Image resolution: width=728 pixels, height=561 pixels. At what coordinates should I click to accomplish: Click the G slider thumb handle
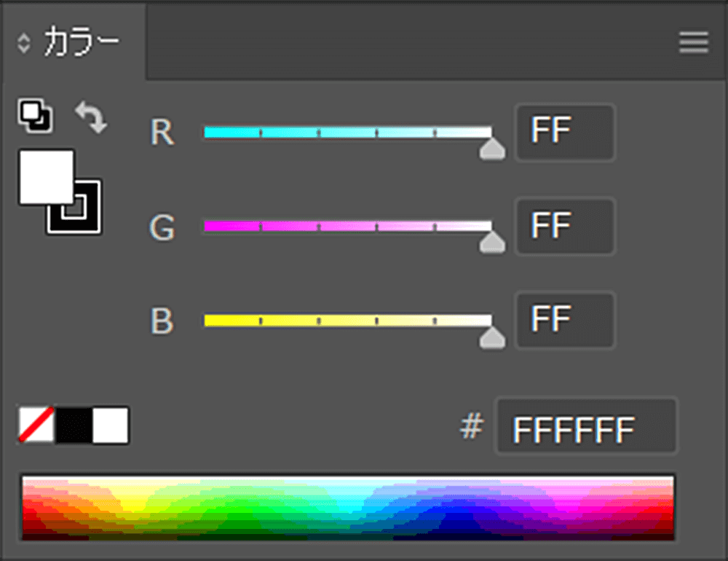[x=492, y=242]
